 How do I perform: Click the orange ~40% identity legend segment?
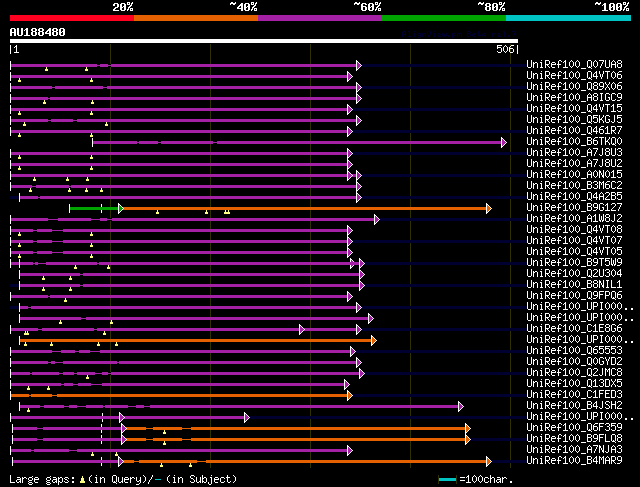pos(196,18)
